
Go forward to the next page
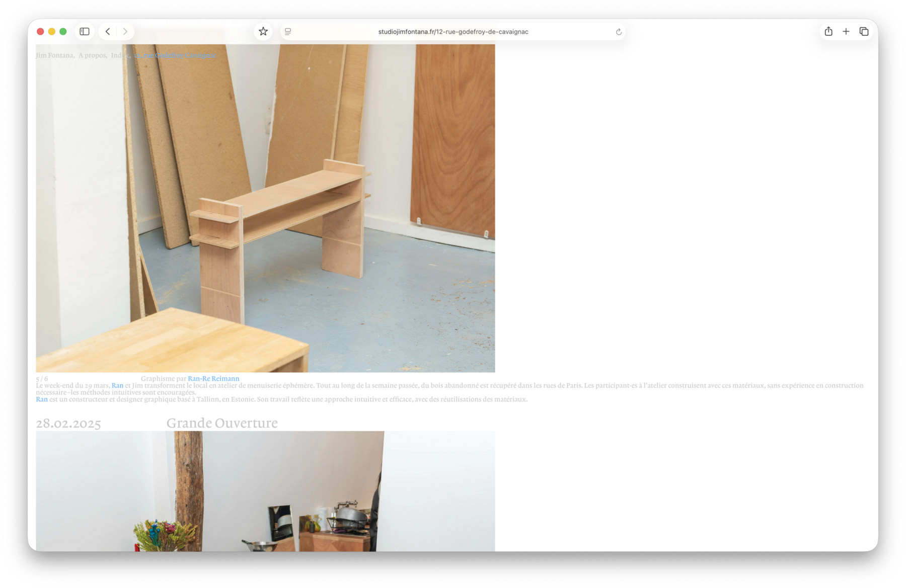125,32
